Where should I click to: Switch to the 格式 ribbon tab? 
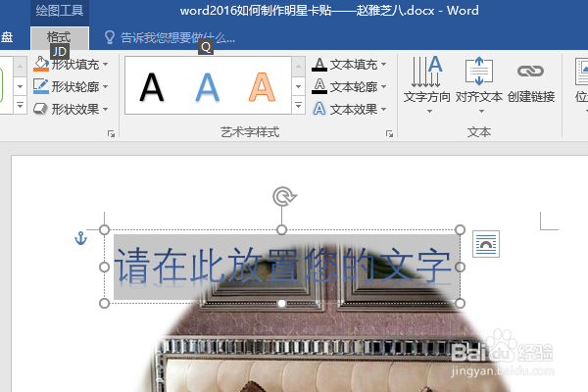(59, 37)
